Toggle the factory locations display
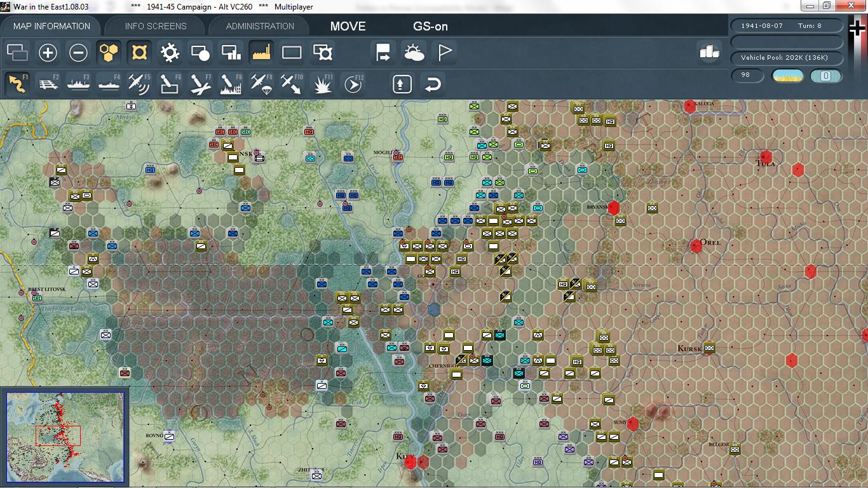Screen dimensions: 868x488 [261, 53]
